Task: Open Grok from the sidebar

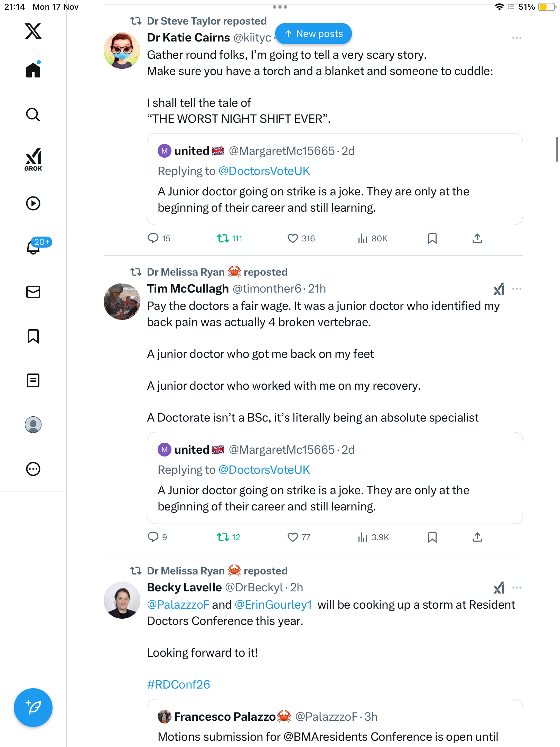Action: coord(33,159)
